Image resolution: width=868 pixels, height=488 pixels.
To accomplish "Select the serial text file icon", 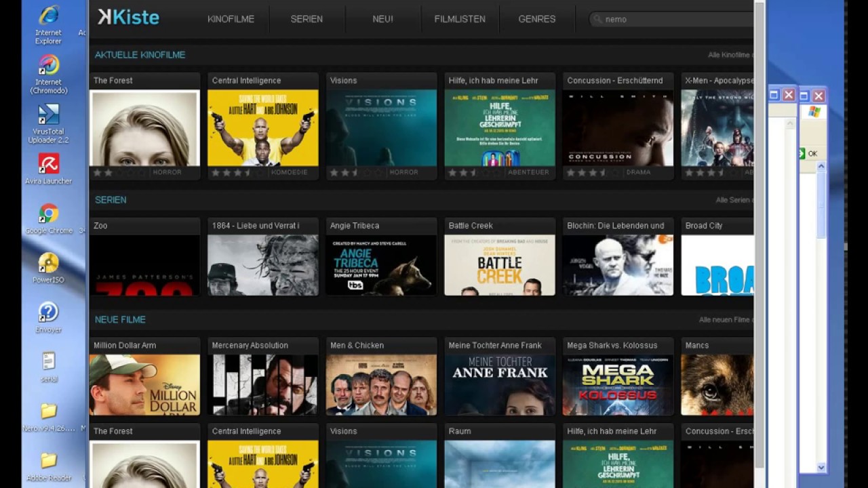I will click(x=48, y=367).
